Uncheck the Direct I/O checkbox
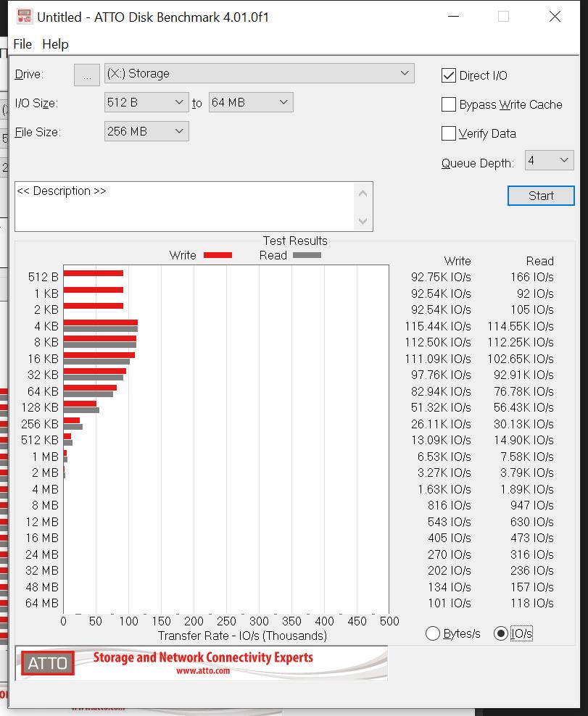Viewport: 588px width, 716px height. point(449,75)
